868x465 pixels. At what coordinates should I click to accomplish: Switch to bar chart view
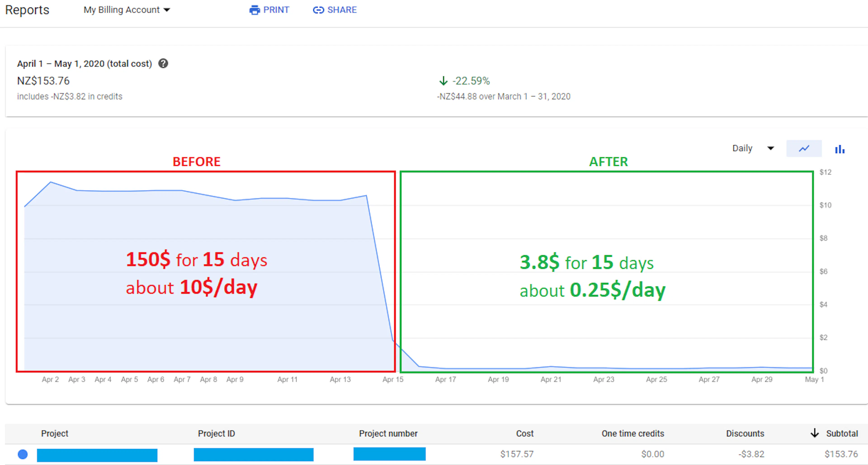[x=840, y=149]
